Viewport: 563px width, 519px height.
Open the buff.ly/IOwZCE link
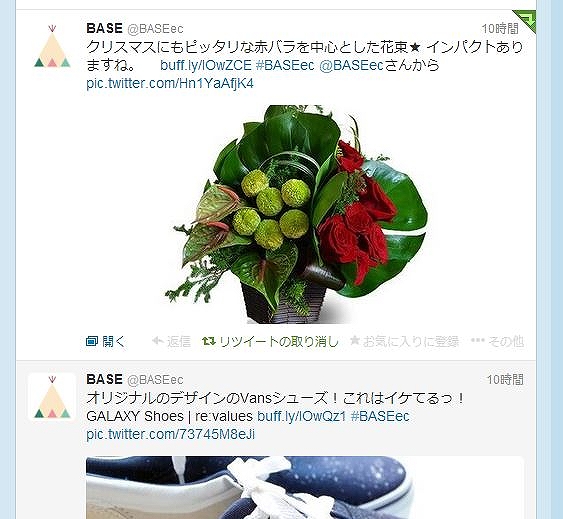pos(205,65)
